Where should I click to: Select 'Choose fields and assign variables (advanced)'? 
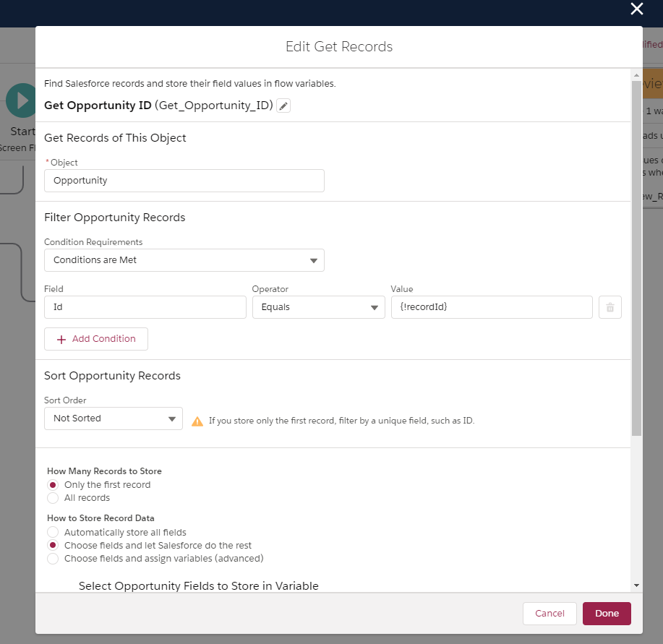point(53,559)
